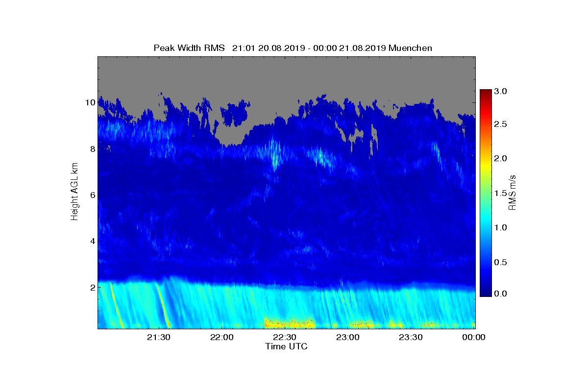The height and width of the screenshot is (392, 588).
Task: Select the 23:30 time axis label
Action: 411,338
